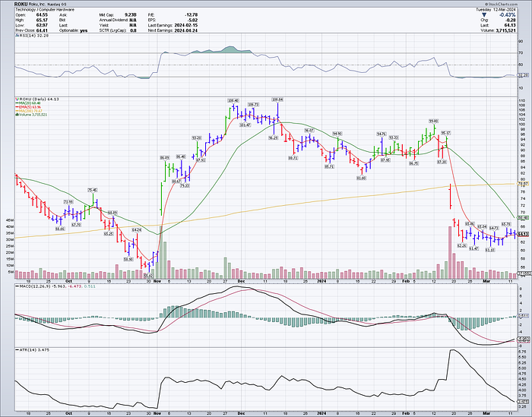Click the Open value 64.55

(42, 15)
